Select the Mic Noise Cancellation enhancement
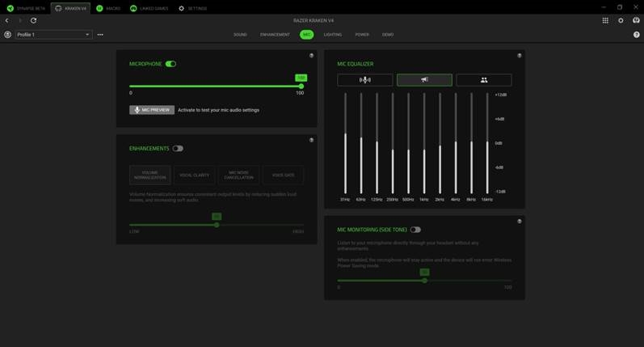Viewport: 644px width, 347px height. tap(238, 176)
